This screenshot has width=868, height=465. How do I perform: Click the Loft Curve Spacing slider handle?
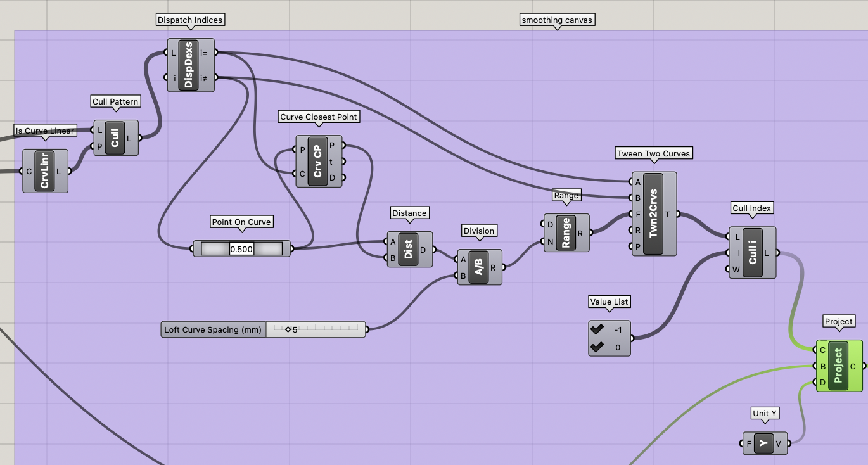[288, 329]
